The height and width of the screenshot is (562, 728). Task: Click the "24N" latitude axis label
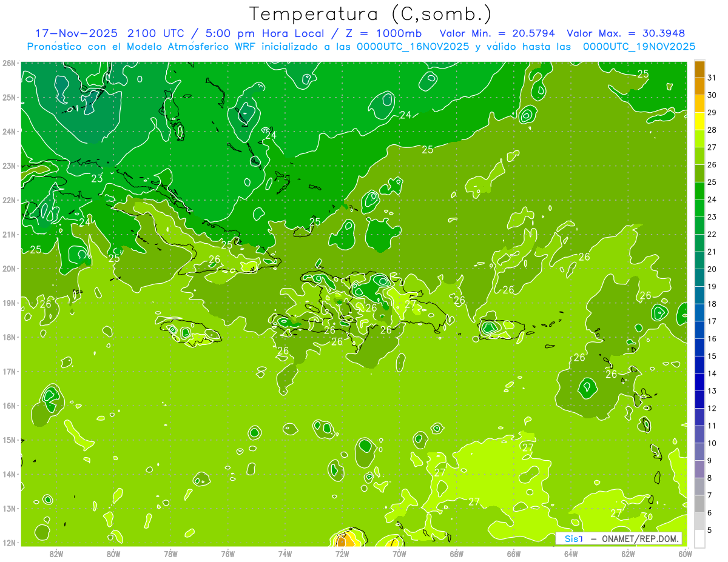click(8, 132)
